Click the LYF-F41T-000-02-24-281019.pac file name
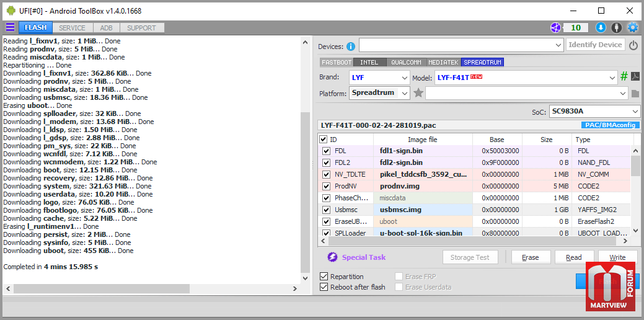Screen dimensions: 644x320 [x=378, y=125]
